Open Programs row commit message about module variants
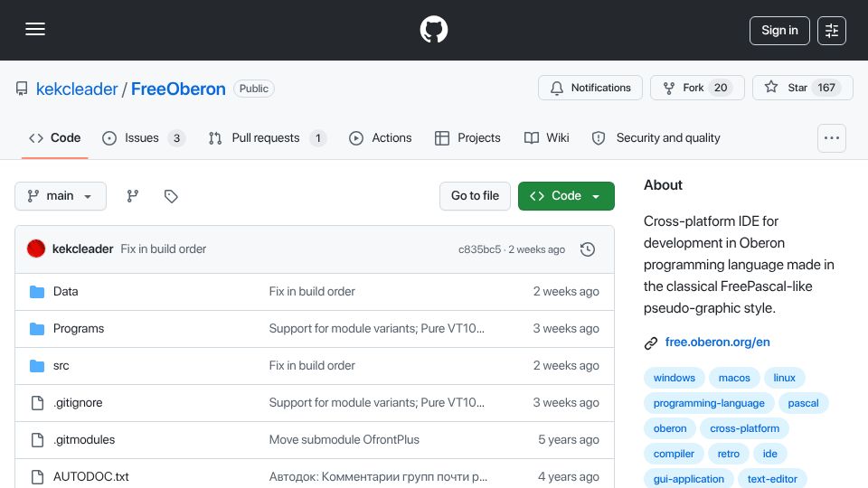868x488 pixels. tap(376, 329)
